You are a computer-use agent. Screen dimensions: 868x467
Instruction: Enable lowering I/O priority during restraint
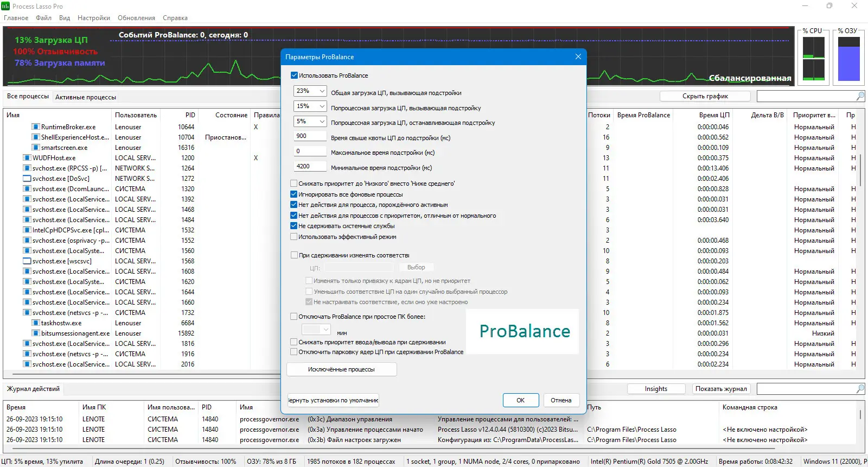(294, 342)
